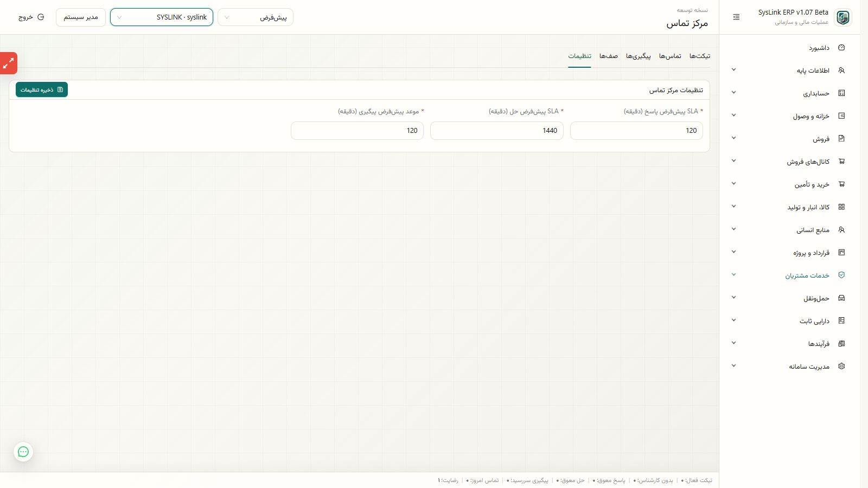Image resolution: width=868 pixels, height=488 pixels.
Task: Click the اطلاعات پایه sidebar icon
Action: click(841, 70)
